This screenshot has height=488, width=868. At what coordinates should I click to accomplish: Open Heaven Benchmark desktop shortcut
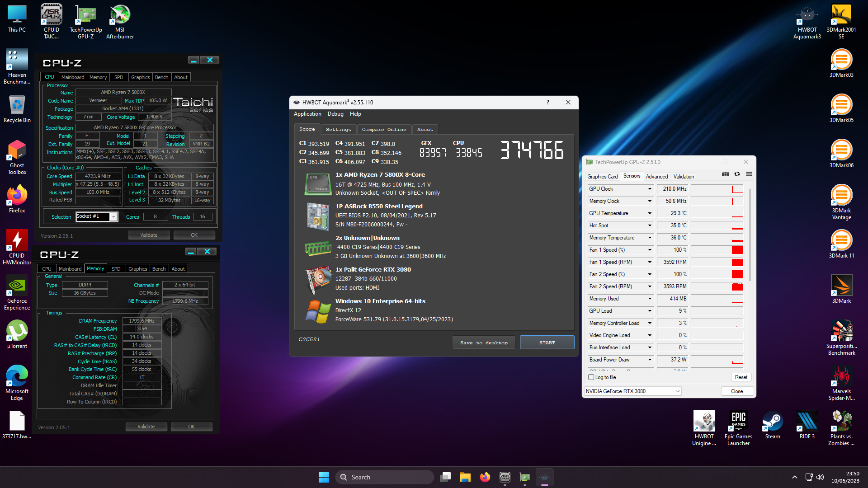click(17, 66)
